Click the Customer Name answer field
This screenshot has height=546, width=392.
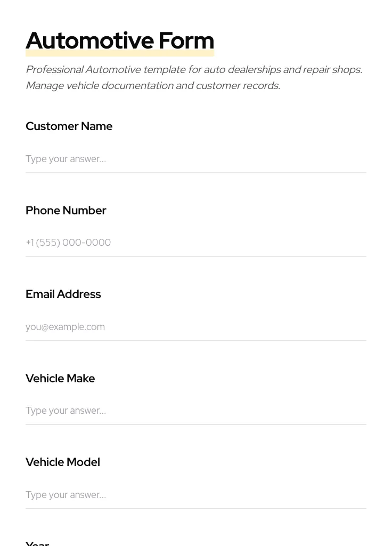(x=195, y=159)
